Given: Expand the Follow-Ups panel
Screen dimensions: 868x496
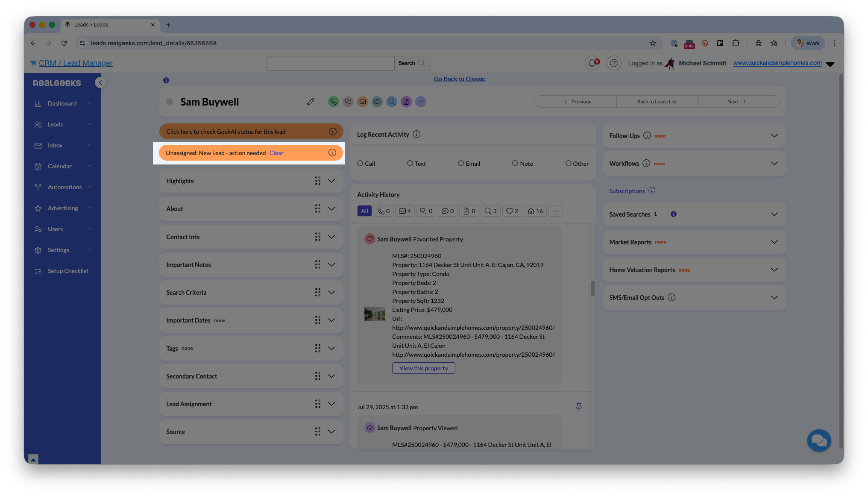Looking at the screenshot, I should click(x=774, y=135).
